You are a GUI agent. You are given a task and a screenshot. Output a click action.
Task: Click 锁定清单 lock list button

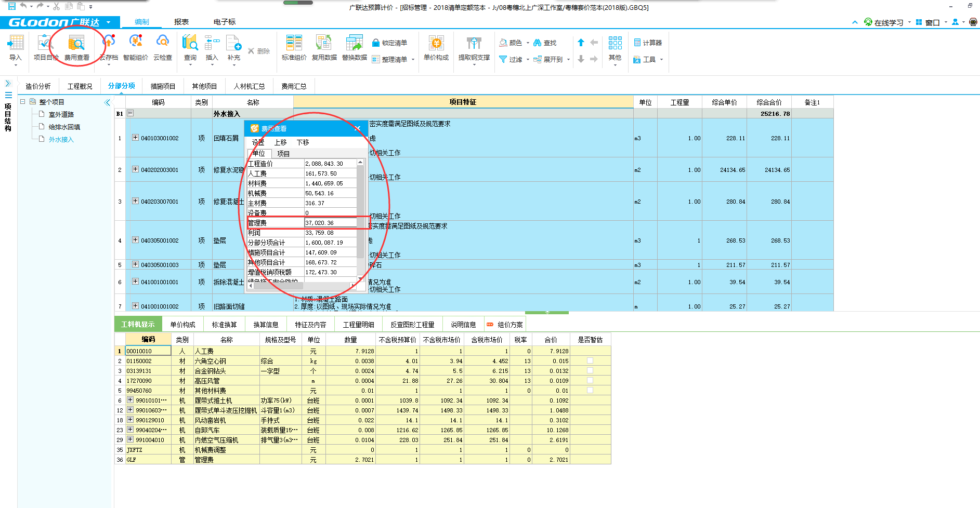pyautogui.click(x=390, y=43)
